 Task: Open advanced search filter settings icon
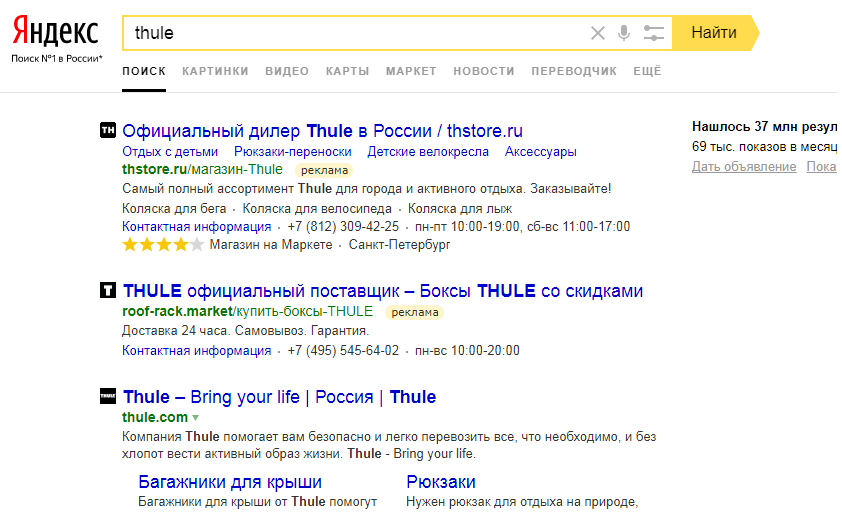(x=654, y=33)
